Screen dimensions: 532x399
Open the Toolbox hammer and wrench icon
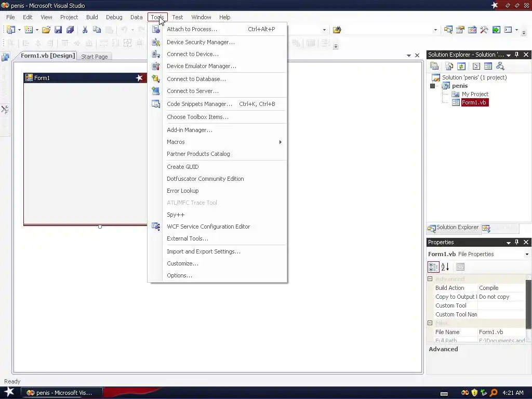coord(484,30)
